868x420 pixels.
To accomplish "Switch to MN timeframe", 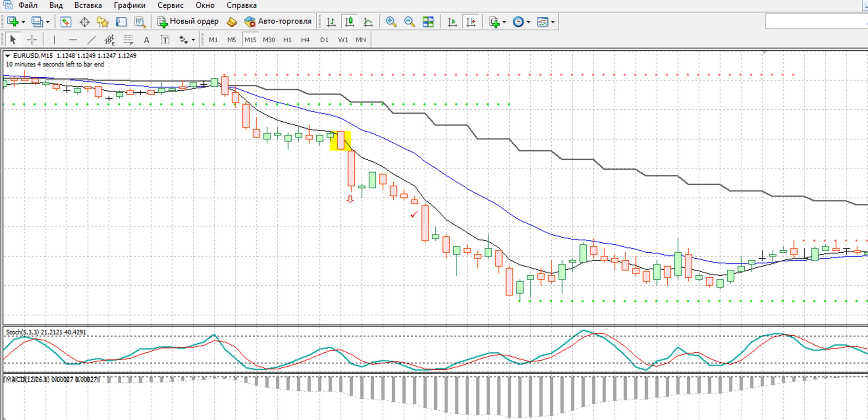I will click(x=361, y=40).
